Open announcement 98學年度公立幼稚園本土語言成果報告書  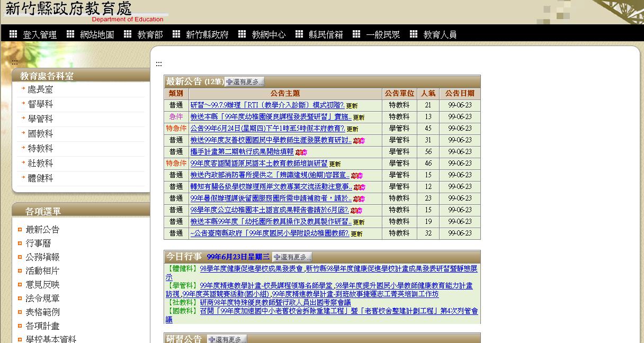pyautogui.click(x=270, y=210)
